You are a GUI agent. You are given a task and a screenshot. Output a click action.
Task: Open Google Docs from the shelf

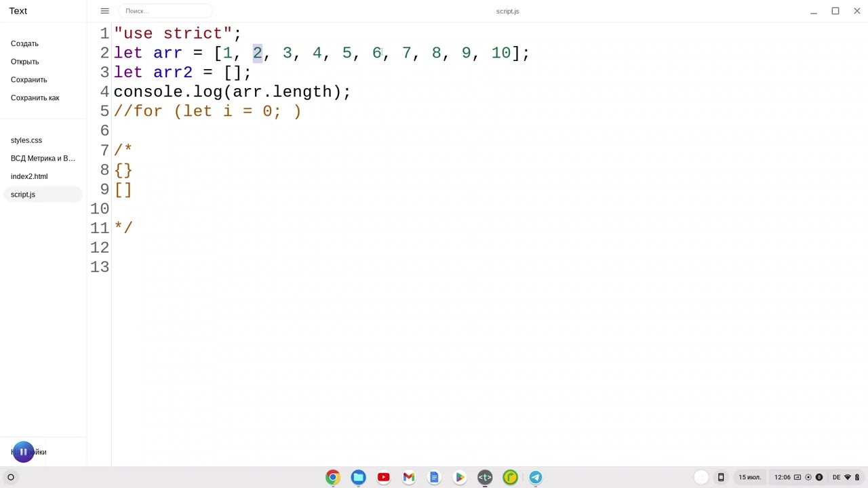click(434, 477)
